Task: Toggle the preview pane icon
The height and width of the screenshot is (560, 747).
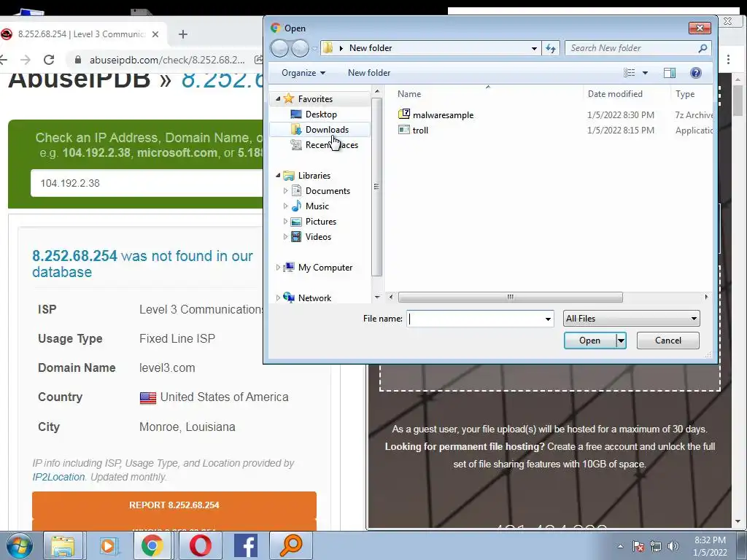Action: (x=670, y=73)
